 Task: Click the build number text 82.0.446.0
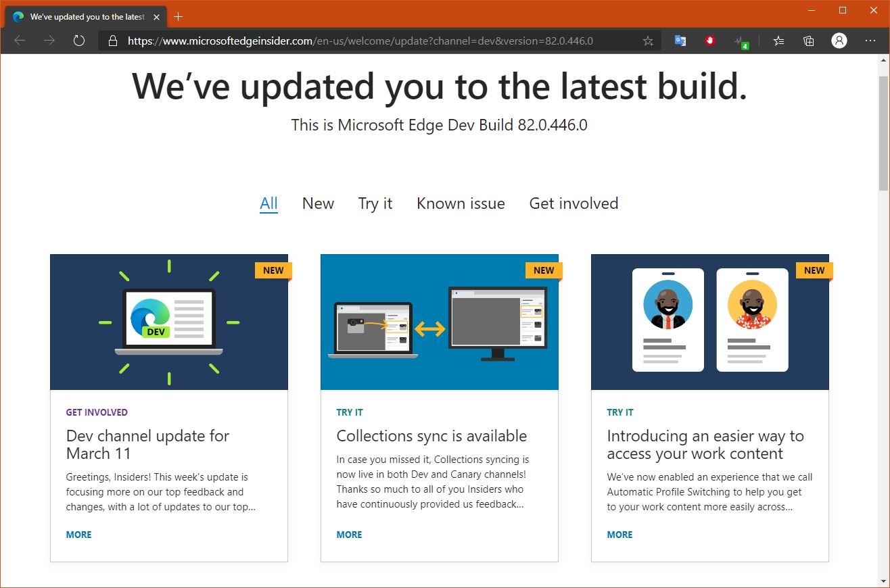pyautogui.click(x=553, y=125)
